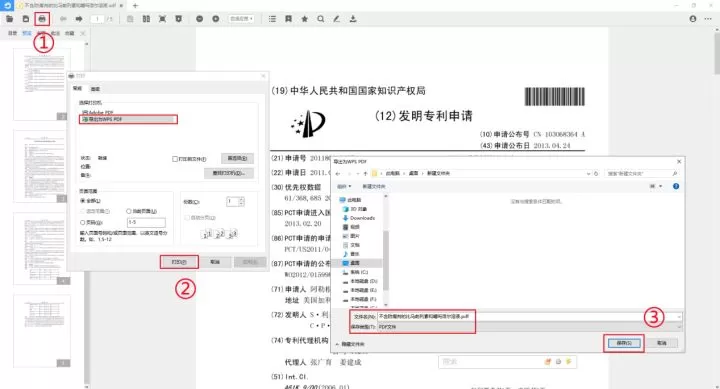Viewport: 720px width, 389px height.
Task: Expand the address bar path dropdown
Action: [588, 174]
